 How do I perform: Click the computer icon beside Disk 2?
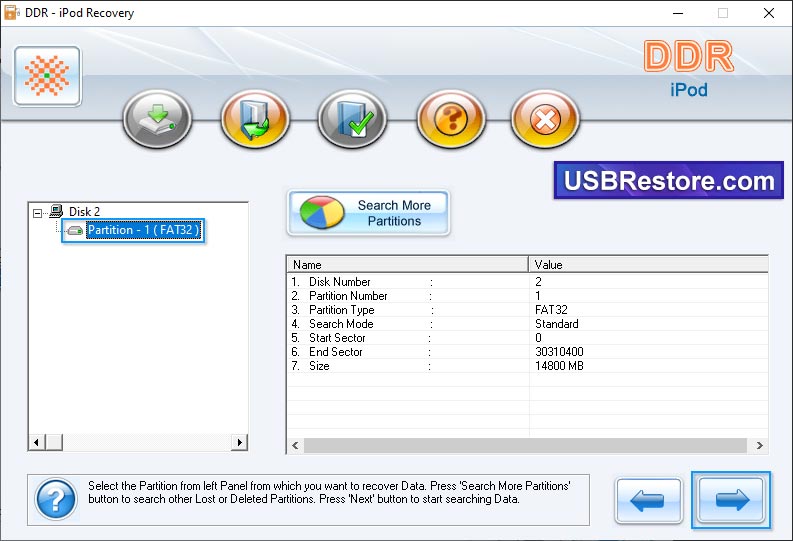click(x=56, y=211)
